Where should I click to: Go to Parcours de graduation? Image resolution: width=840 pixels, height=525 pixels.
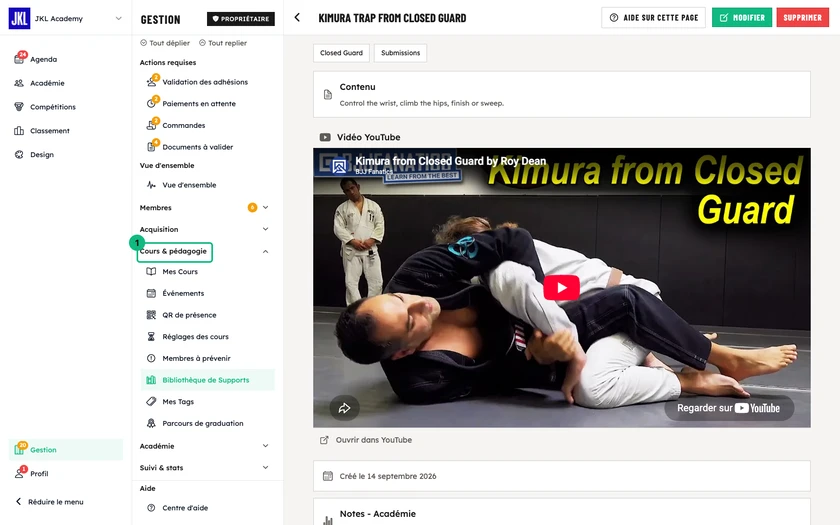pyautogui.click(x=208, y=423)
